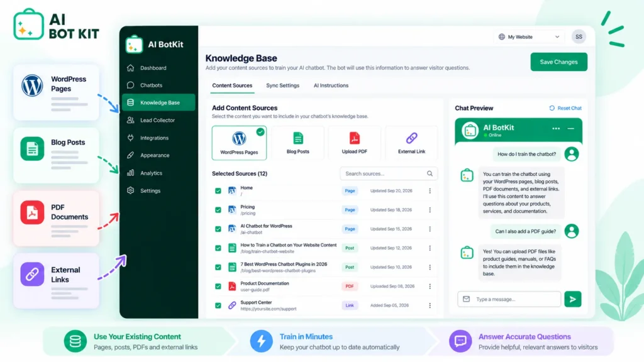Click the link icon for Support Center
The image size is (644, 362).
(x=232, y=305)
